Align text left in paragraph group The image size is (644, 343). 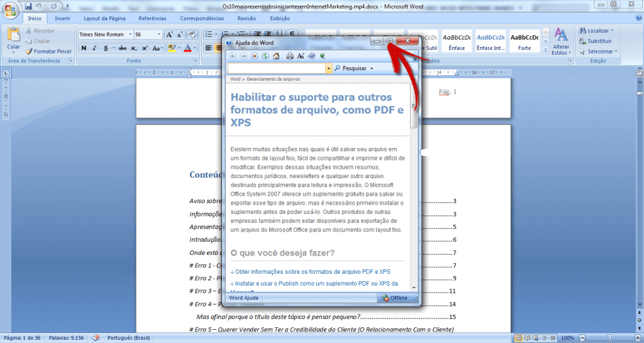(x=209, y=48)
